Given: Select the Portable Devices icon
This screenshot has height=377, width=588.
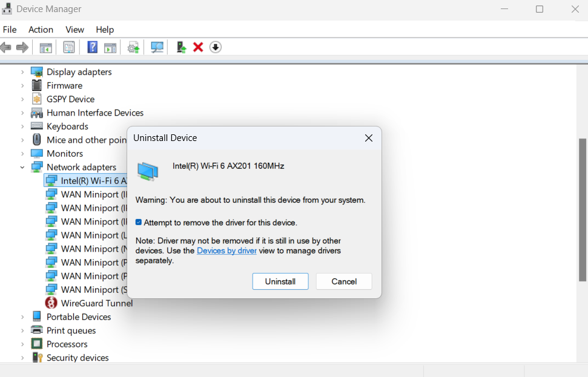Looking at the screenshot, I should click(x=37, y=316).
